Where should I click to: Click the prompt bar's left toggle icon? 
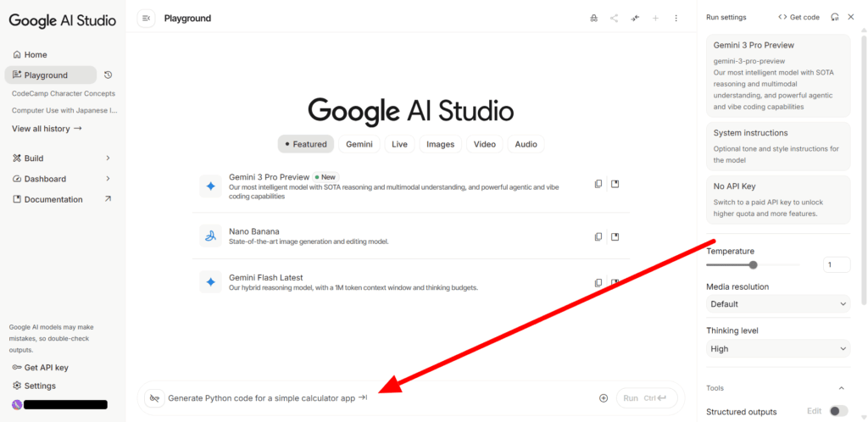click(x=154, y=398)
